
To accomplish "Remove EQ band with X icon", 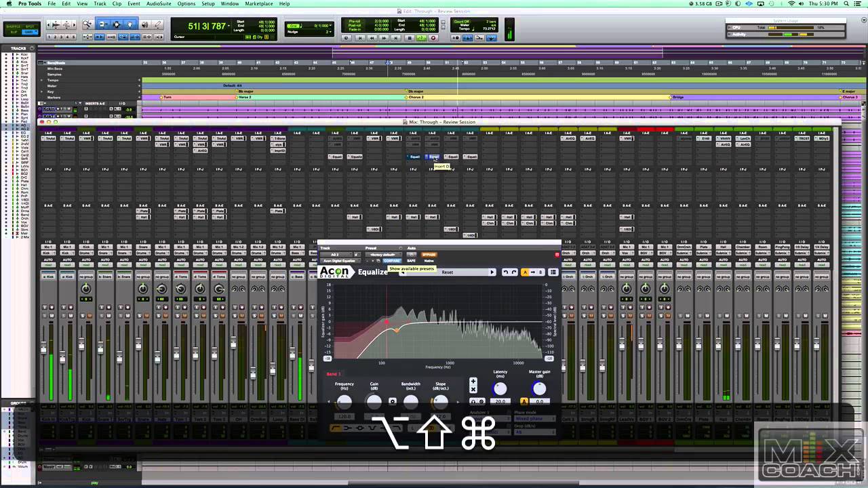I will 473,390.
